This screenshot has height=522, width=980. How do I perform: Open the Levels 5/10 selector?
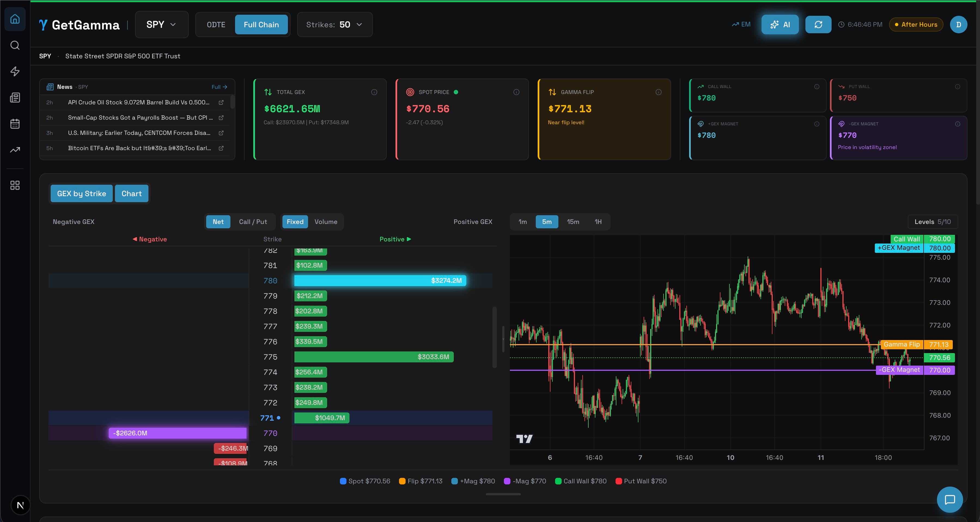932,222
